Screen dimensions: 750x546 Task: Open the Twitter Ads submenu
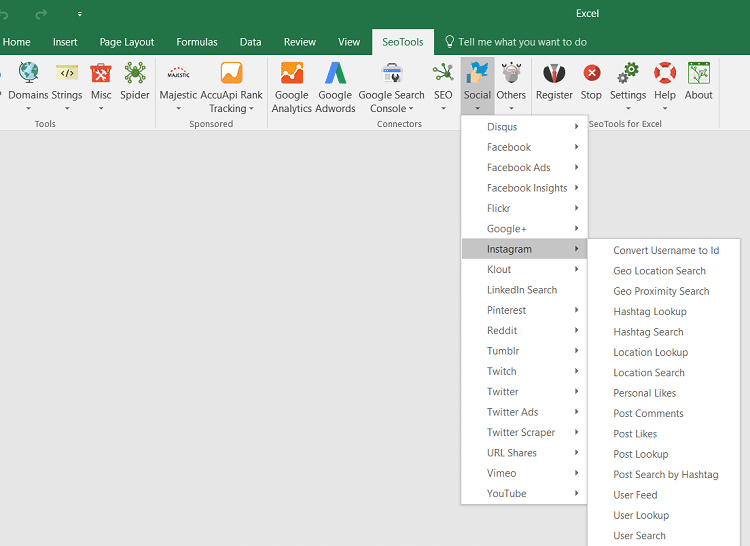point(524,412)
